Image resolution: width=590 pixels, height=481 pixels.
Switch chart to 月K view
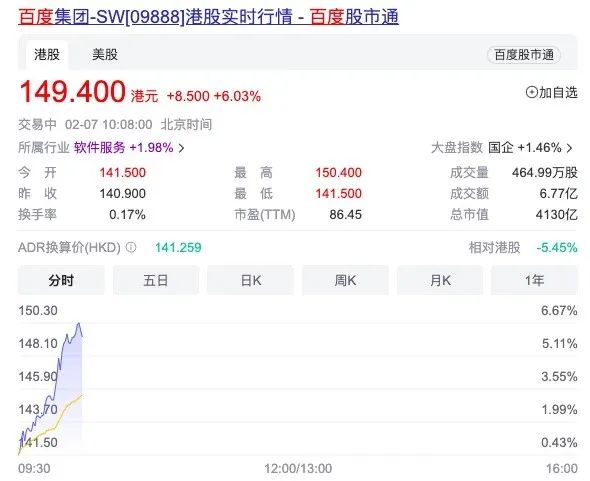(x=440, y=280)
